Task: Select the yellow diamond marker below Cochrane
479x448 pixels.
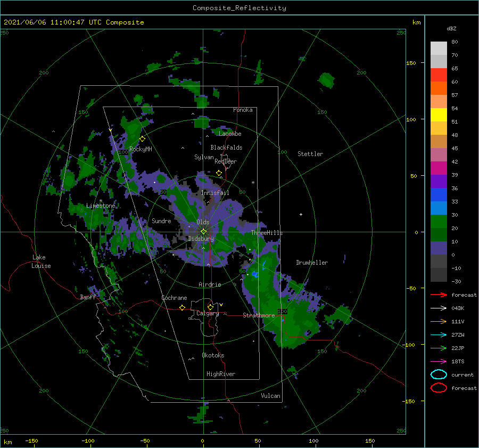Action: point(183,307)
